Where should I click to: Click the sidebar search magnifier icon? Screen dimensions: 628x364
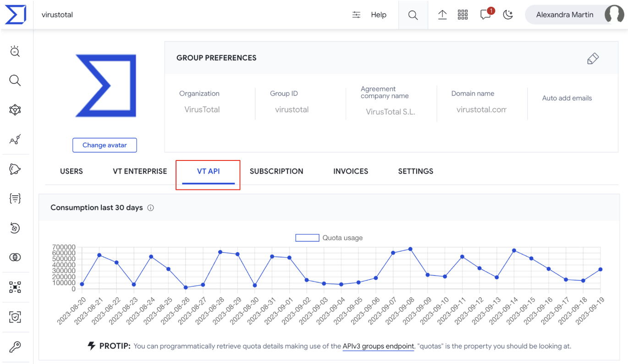click(15, 81)
